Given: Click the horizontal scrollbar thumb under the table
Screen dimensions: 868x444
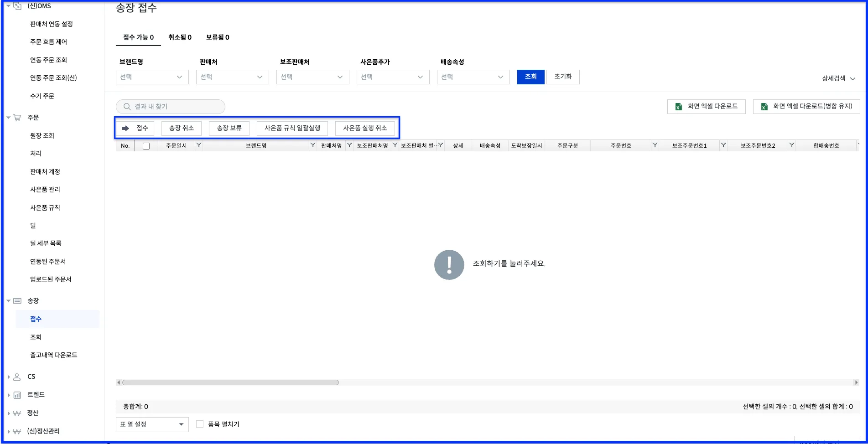Looking at the screenshot, I should coord(230,382).
